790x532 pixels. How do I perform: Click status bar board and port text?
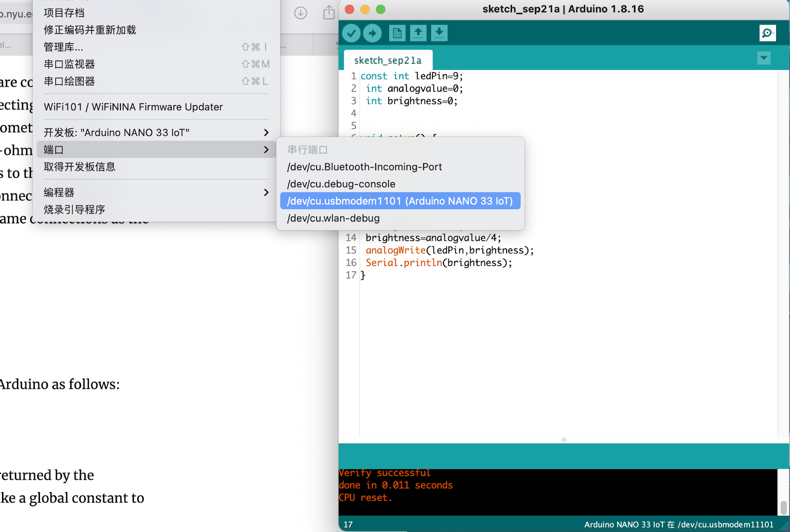(679, 525)
